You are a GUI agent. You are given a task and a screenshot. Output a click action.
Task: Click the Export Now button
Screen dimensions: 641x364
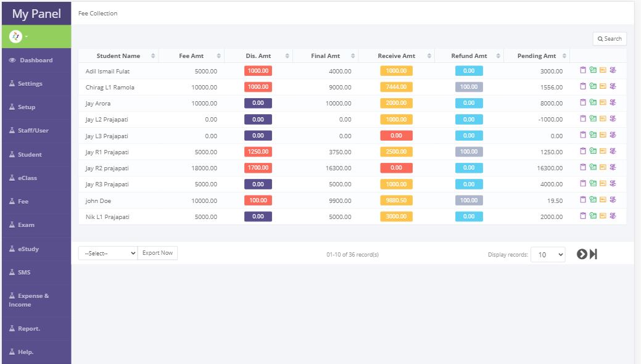pyautogui.click(x=157, y=253)
